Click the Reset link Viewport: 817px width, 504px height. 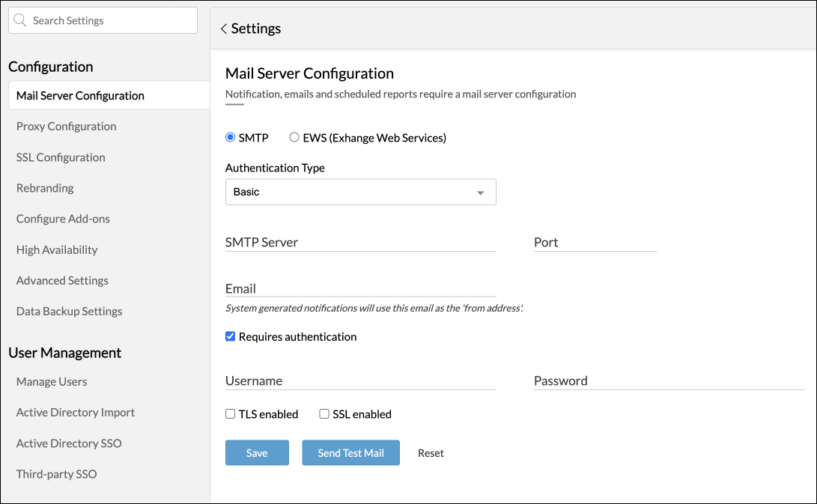coord(431,453)
